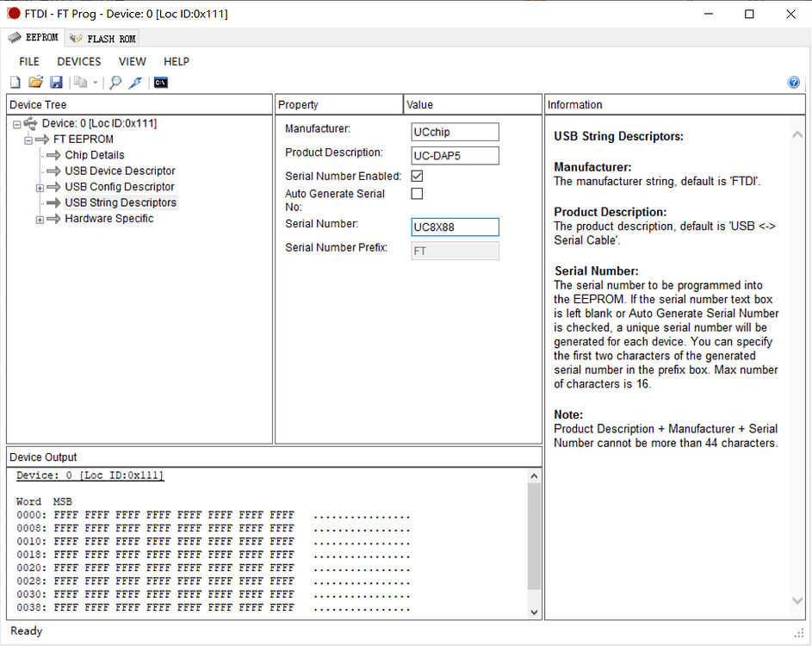Click the grayed-out copy icon in toolbar

tap(80, 83)
